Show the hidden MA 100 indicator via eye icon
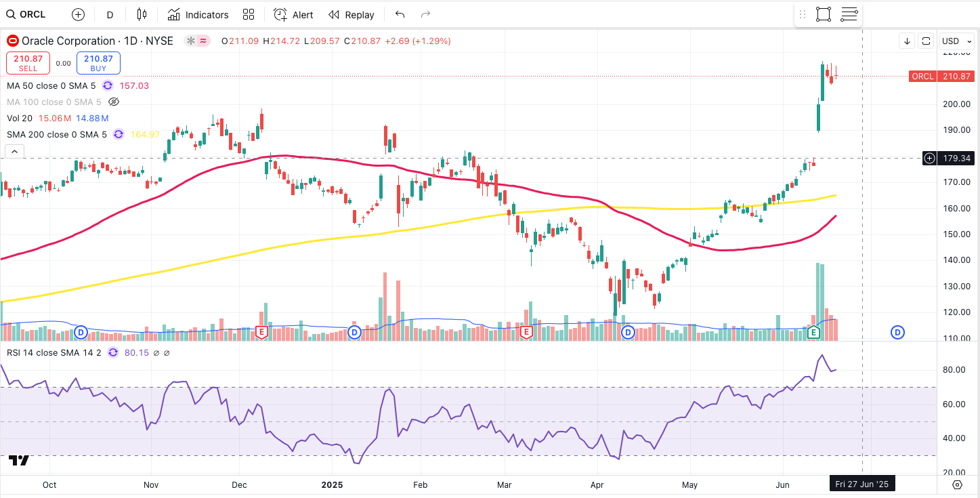This screenshot has width=980, height=498. (x=114, y=102)
